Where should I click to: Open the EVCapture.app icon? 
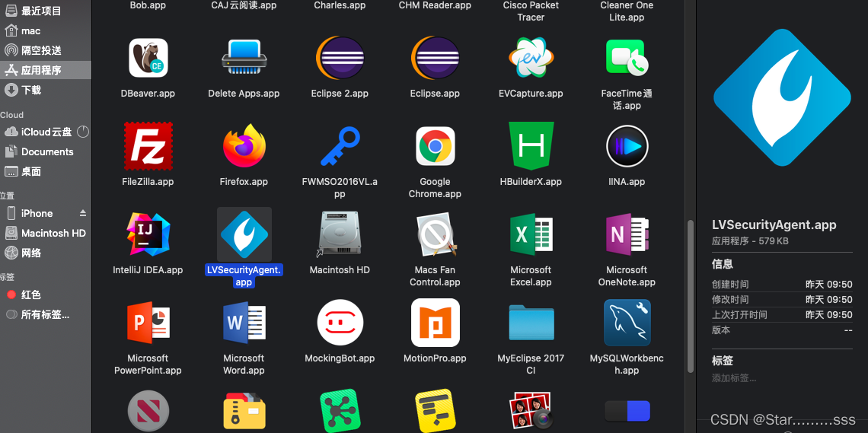(531, 58)
